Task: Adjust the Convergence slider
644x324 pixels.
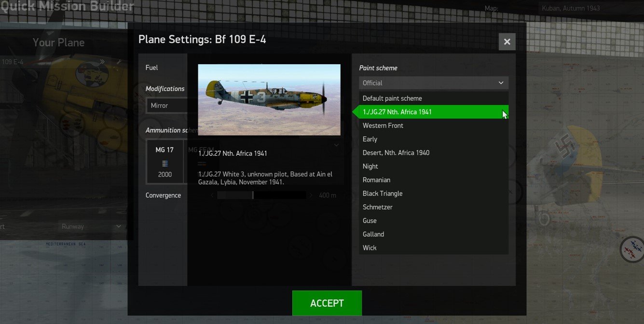Action: click(261, 195)
